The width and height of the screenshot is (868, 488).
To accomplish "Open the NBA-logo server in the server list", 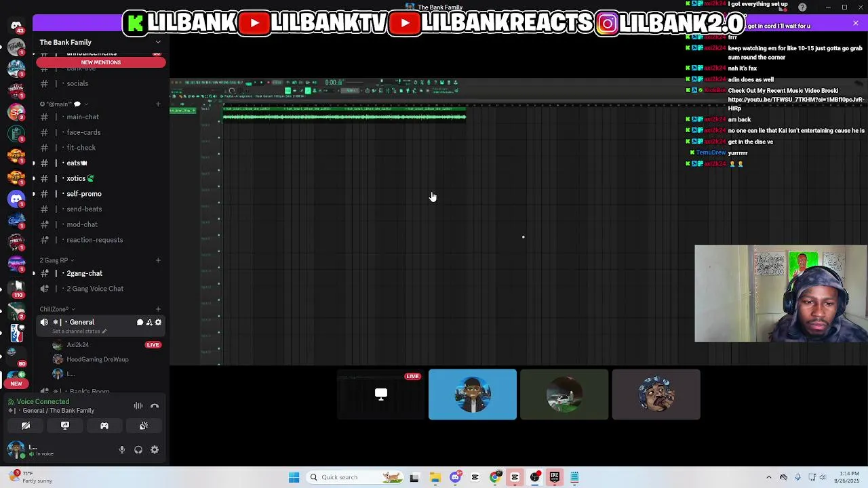I will (16, 332).
